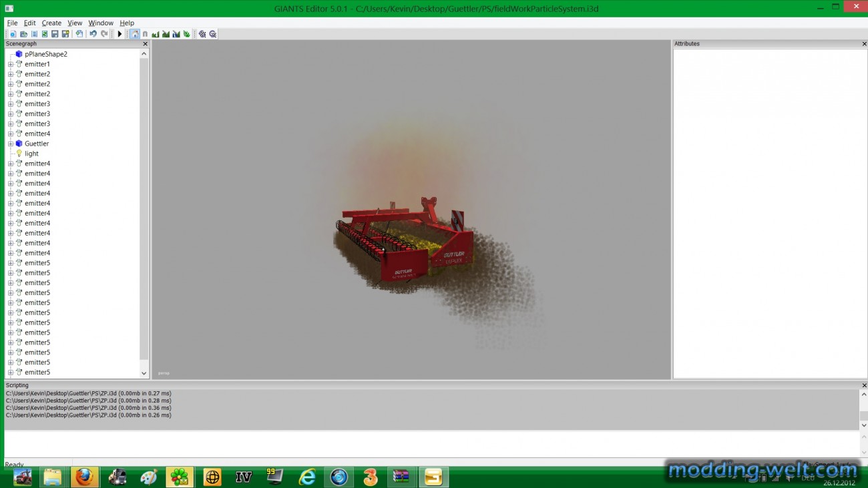Viewport: 868px width, 488px height.
Task: Open the View menu
Action: (x=75, y=23)
